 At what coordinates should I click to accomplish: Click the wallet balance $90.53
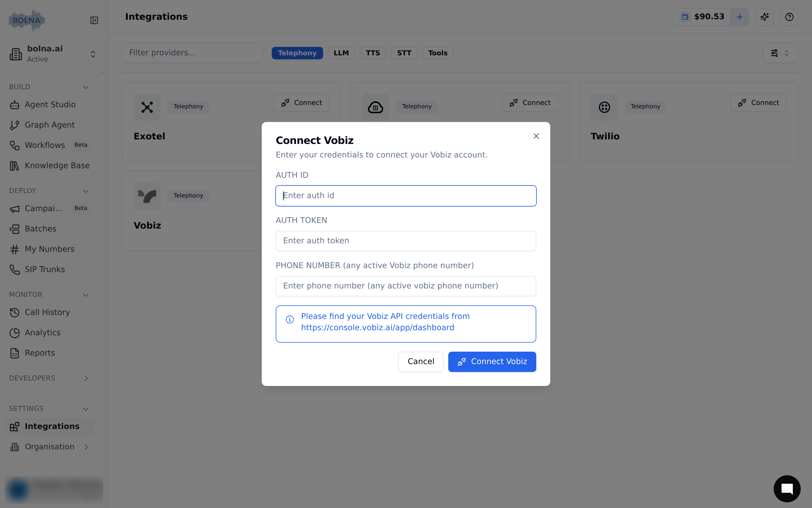click(702, 17)
